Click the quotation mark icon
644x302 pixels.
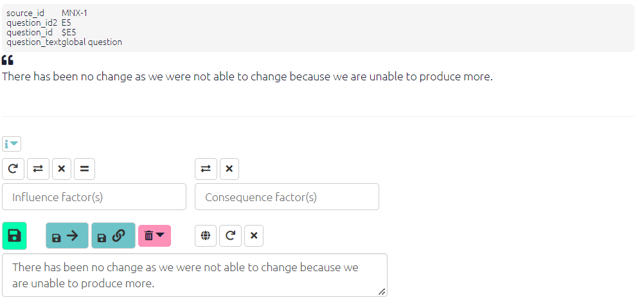pos(8,60)
